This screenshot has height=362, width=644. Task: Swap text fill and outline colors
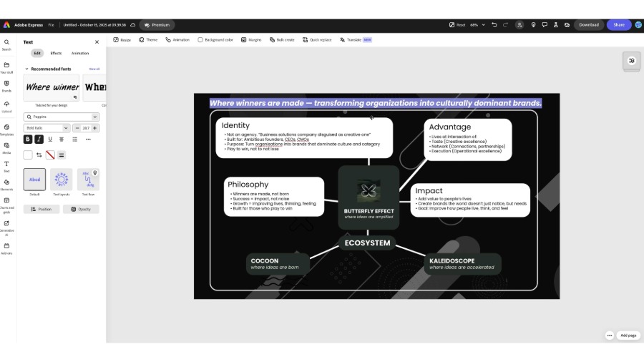39,155
